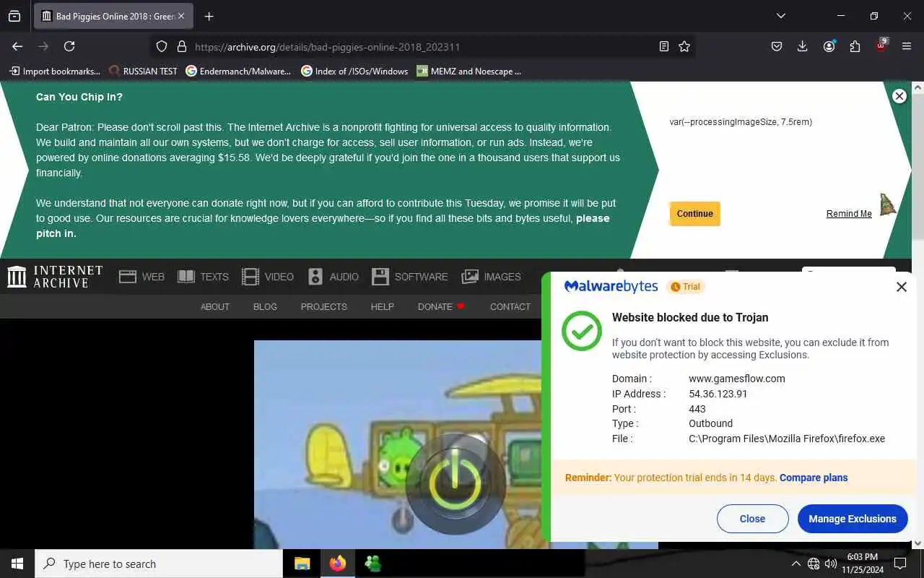Click the taskbar search box

pos(159,564)
